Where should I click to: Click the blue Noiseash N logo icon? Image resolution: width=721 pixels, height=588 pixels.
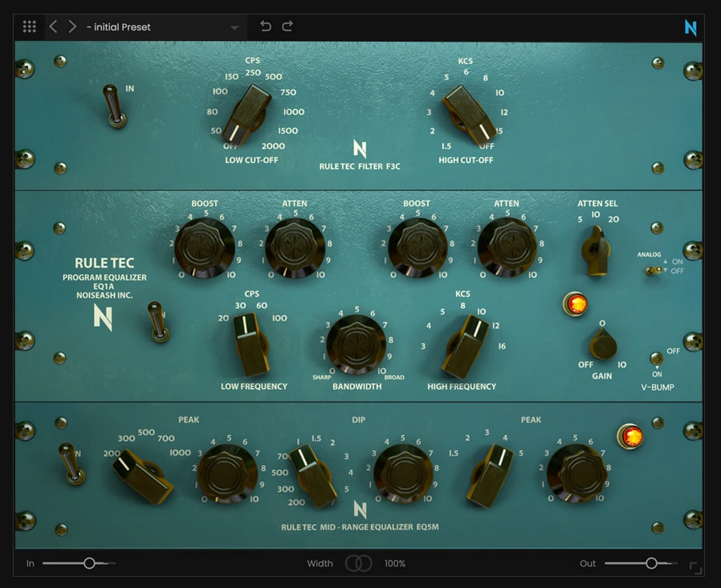tap(690, 27)
